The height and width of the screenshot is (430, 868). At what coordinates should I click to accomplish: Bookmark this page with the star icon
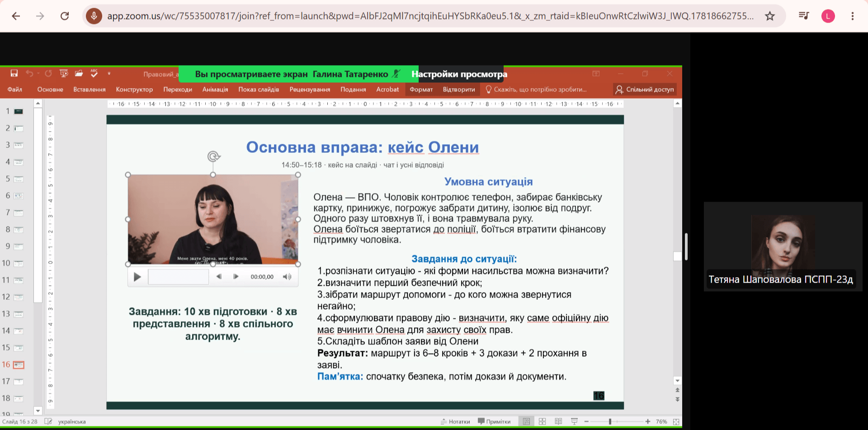[769, 16]
